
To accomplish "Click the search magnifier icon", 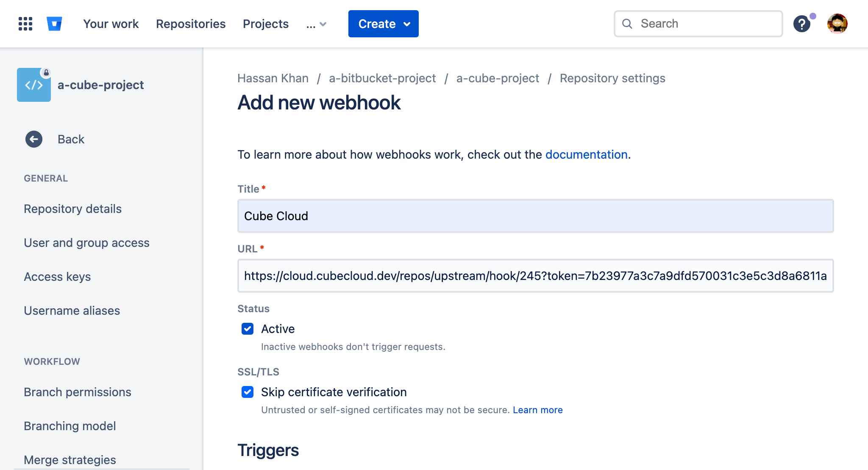I will point(627,24).
